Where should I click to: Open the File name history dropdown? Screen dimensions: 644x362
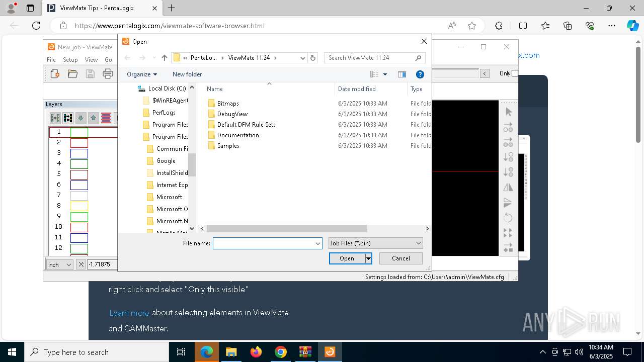[x=317, y=243]
